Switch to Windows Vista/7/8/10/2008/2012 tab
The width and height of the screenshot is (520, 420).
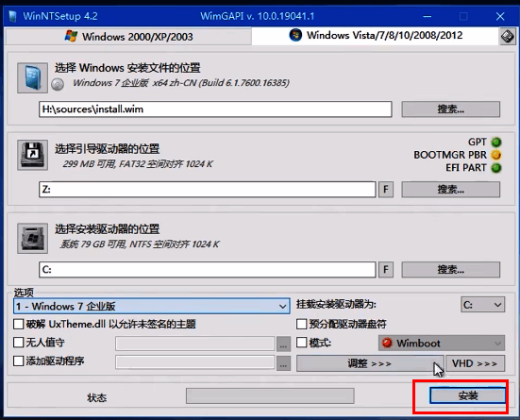pyautogui.click(x=376, y=36)
